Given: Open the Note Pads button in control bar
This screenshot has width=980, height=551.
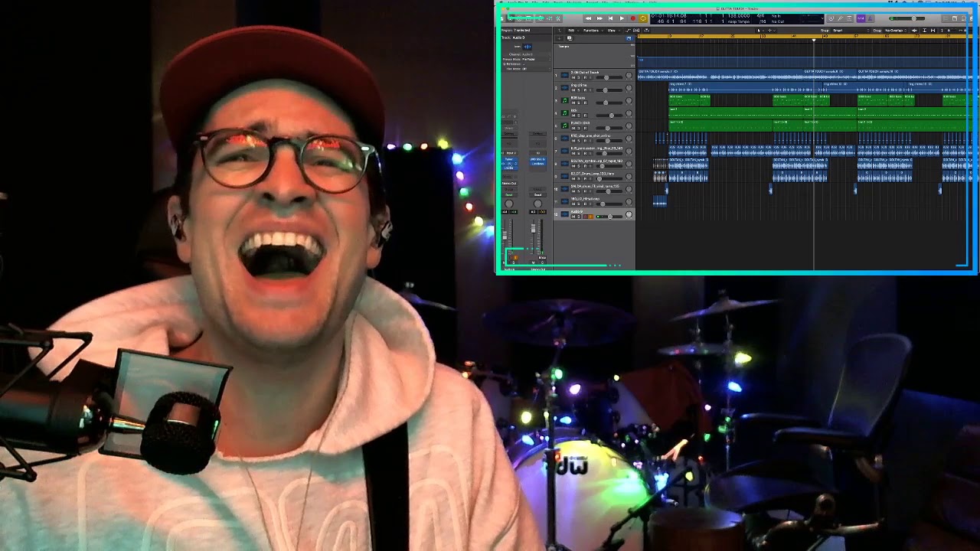Looking at the screenshot, I should [x=955, y=18].
